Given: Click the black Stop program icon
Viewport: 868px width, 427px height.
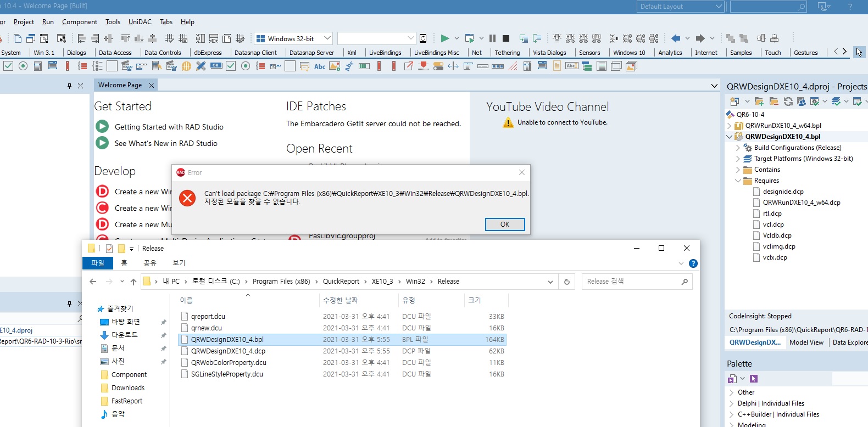Looking at the screenshot, I should [506, 38].
